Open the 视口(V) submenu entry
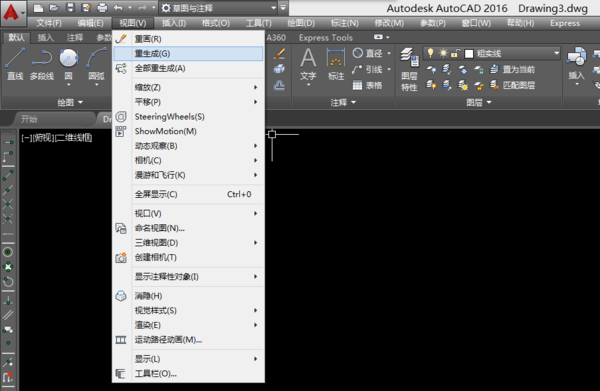600x391 pixels. (x=188, y=213)
